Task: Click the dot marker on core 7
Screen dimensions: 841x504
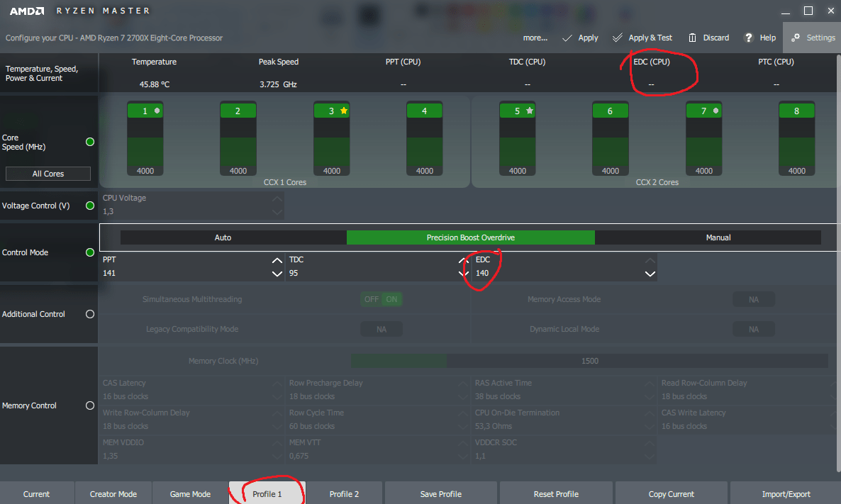Action: tap(716, 111)
